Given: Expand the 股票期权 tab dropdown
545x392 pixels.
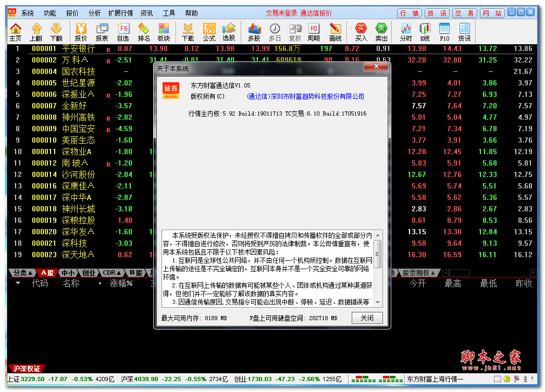Looking at the screenshot, I should [419, 273].
